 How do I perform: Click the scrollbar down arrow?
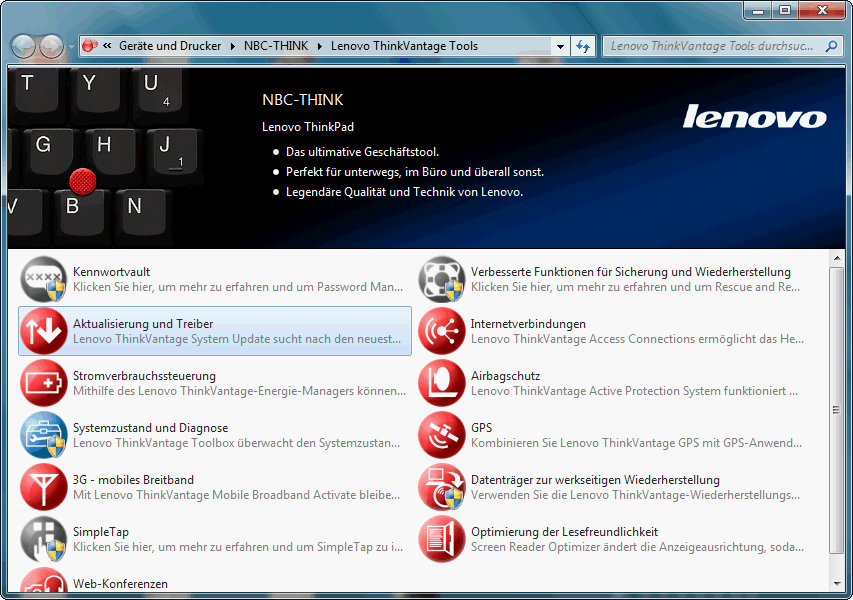pos(837,584)
